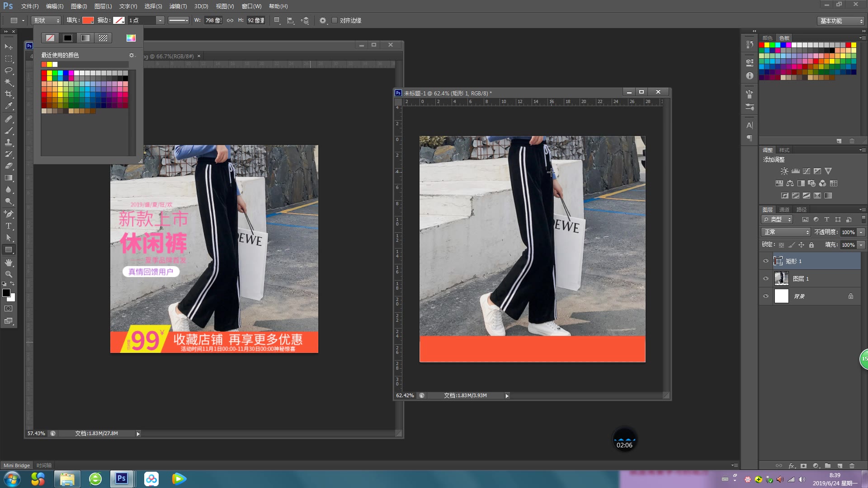Select the Zoom tool in toolbox
The width and height of the screenshot is (868, 488).
(9, 274)
